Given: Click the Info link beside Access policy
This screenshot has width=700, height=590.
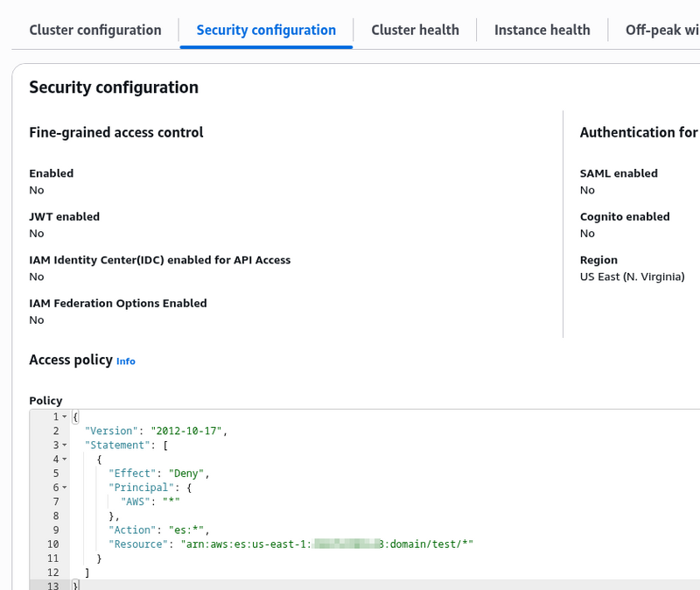Looking at the screenshot, I should pos(126,361).
